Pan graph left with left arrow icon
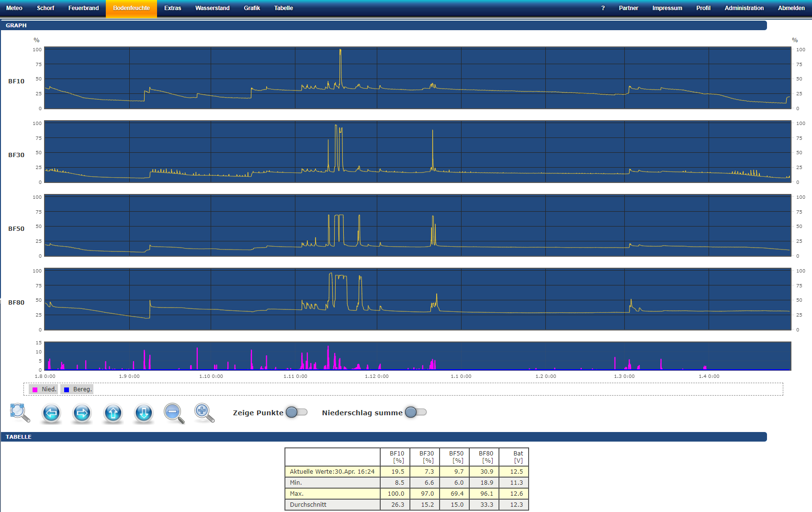 (x=51, y=412)
